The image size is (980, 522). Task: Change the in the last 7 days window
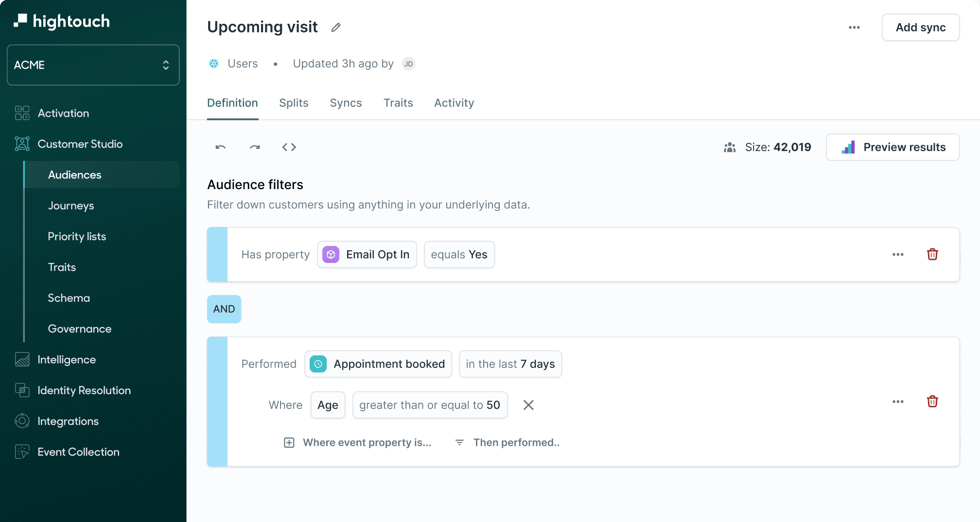pyautogui.click(x=510, y=364)
